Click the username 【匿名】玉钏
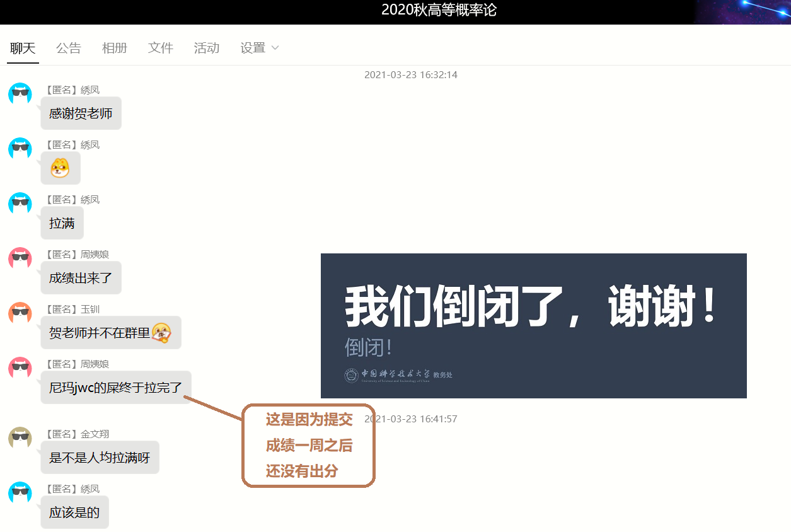The height and width of the screenshot is (532, 791). click(x=71, y=309)
